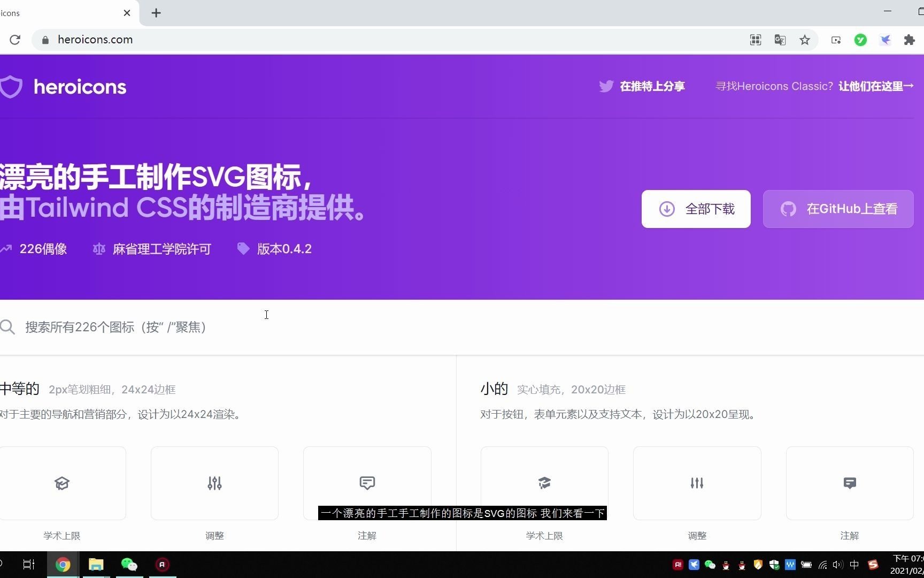Select the medium 注解 annotation icon card

(x=367, y=483)
